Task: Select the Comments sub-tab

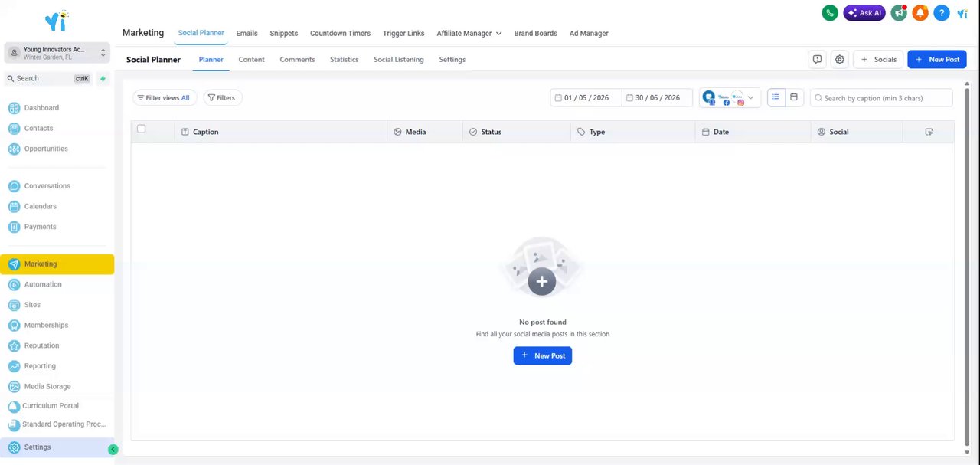Action: click(297, 60)
